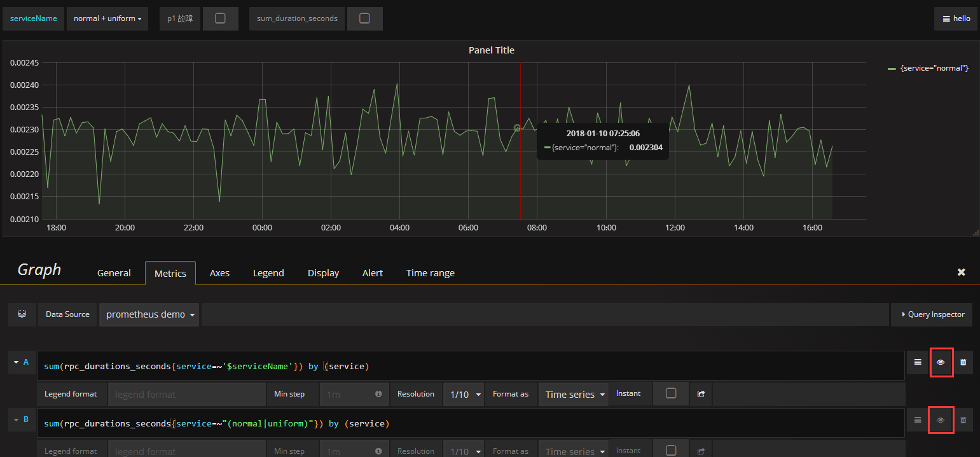Open the Alert tab
The width and height of the screenshot is (980, 457).
click(373, 272)
